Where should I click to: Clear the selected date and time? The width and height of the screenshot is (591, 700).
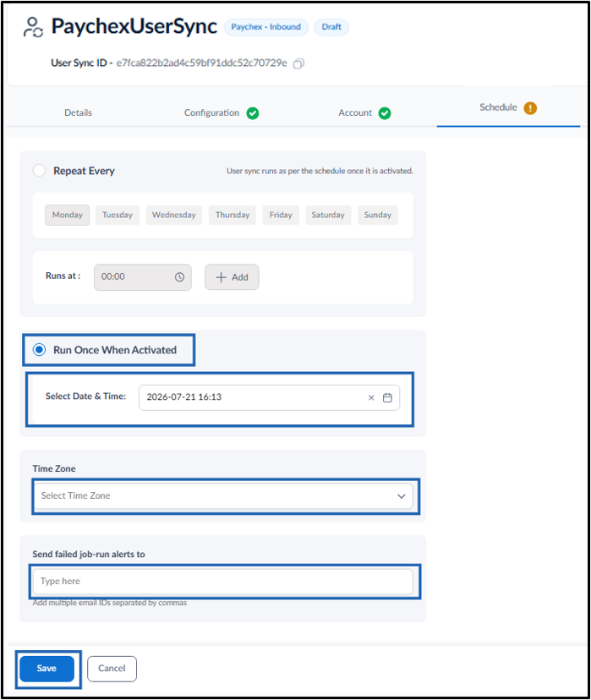[x=371, y=398]
